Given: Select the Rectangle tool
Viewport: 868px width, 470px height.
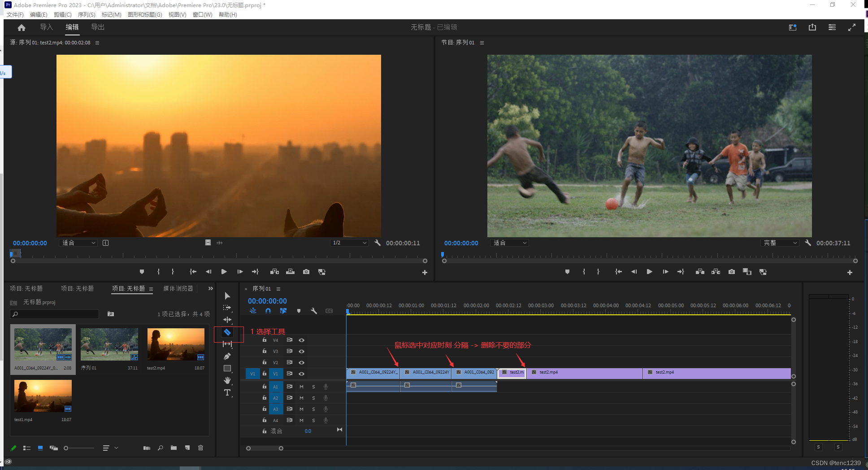Looking at the screenshot, I should click(x=227, y=368).
